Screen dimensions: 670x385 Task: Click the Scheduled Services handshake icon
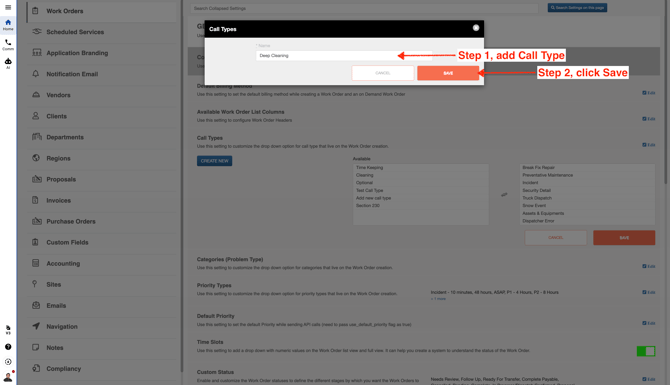click(x=37, y=32)
